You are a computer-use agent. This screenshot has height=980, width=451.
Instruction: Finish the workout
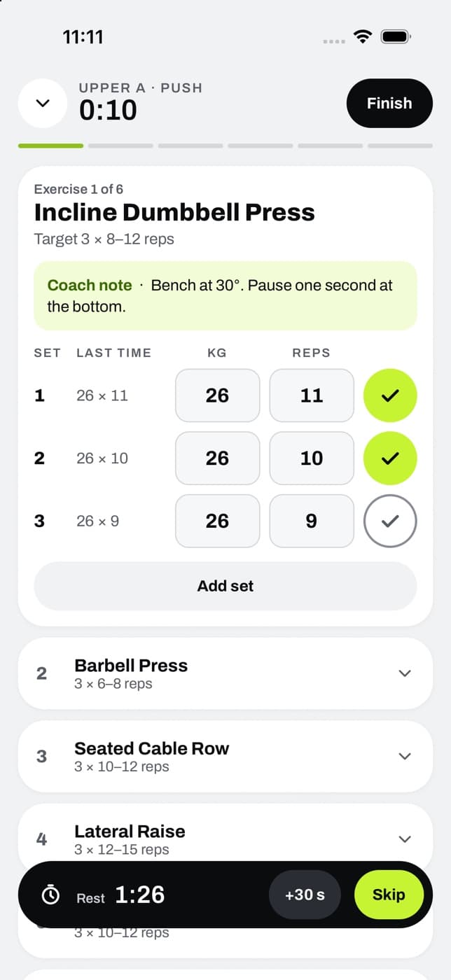click(x=389, y=103)
